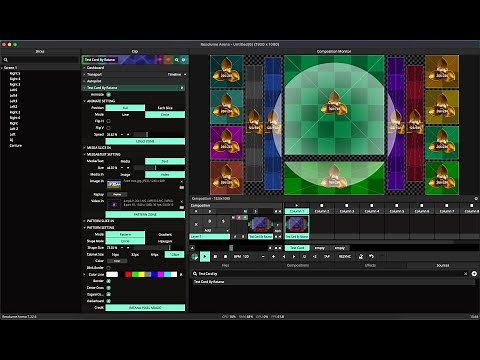
Task: Click the white Color Line swatch
Action: point(112,274)
